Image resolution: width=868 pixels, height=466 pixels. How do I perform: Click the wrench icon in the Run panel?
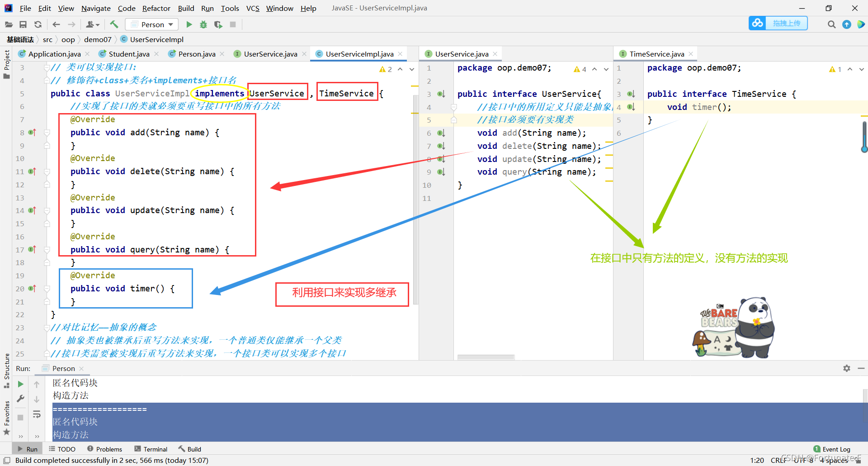[x=20, y=399]
